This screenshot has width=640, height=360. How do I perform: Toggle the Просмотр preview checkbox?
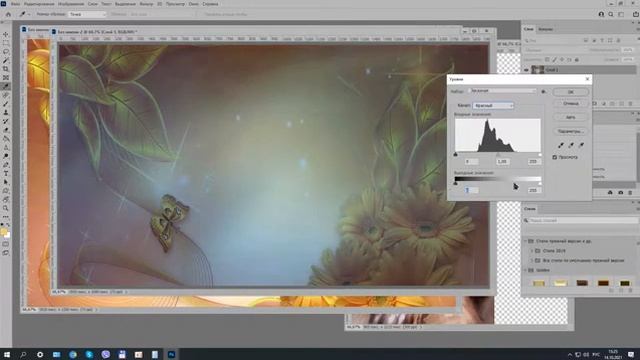tap(555, 157)
